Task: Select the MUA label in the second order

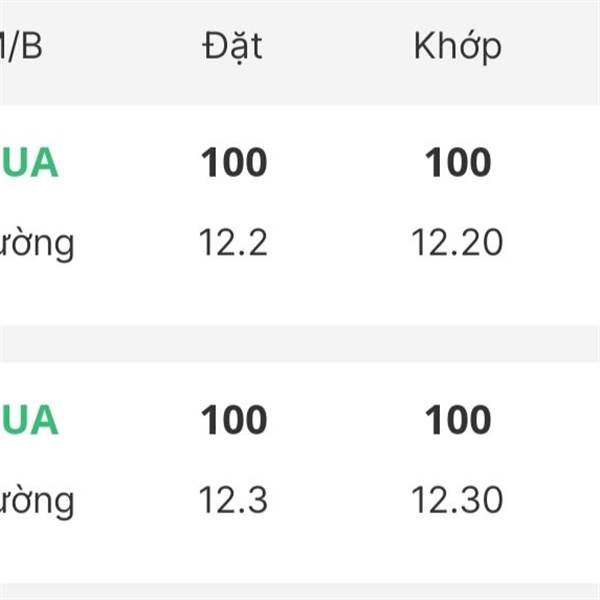Action: click(30, 421)
